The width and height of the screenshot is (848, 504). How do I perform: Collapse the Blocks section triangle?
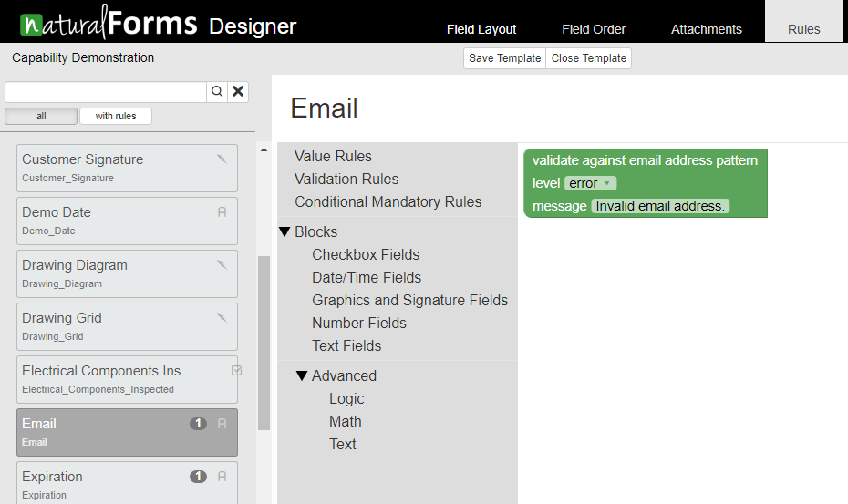[x=284, y=232]
